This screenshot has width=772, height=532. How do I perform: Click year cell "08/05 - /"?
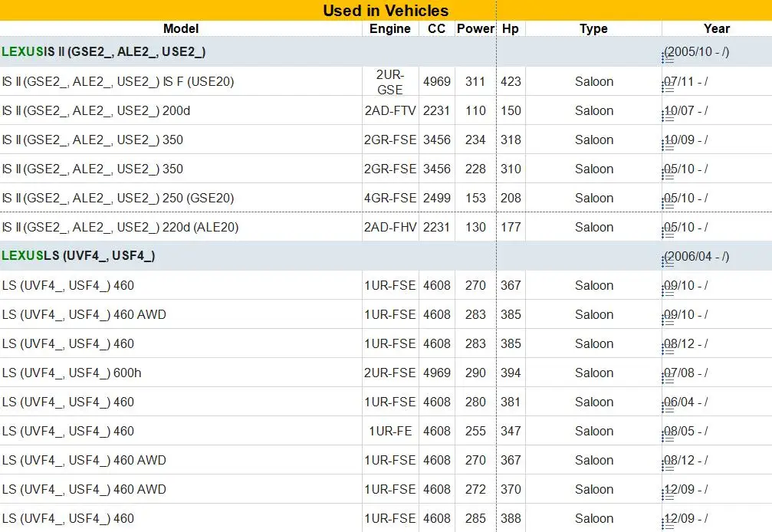pos(686,431)
